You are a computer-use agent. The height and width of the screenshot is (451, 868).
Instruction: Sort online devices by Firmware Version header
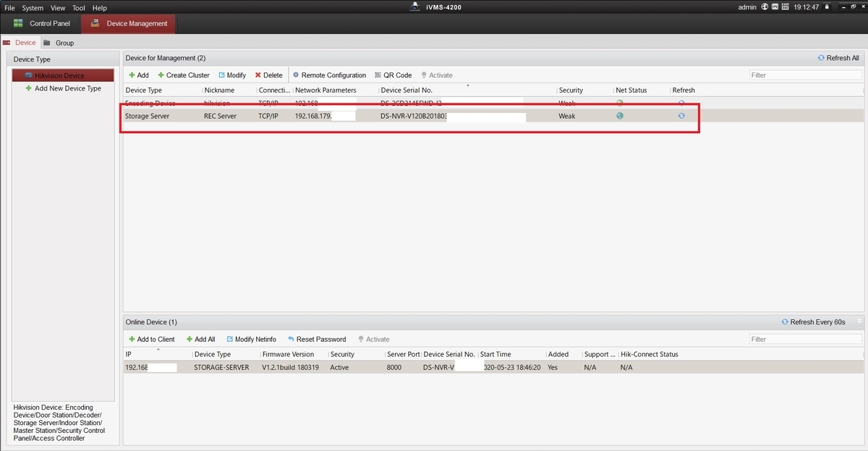click(288, 355)
